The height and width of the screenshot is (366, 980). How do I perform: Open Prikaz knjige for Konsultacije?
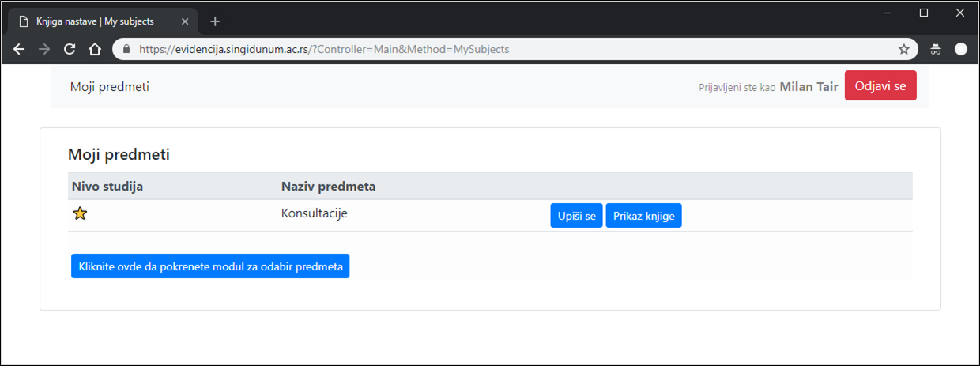pos(643,216)
